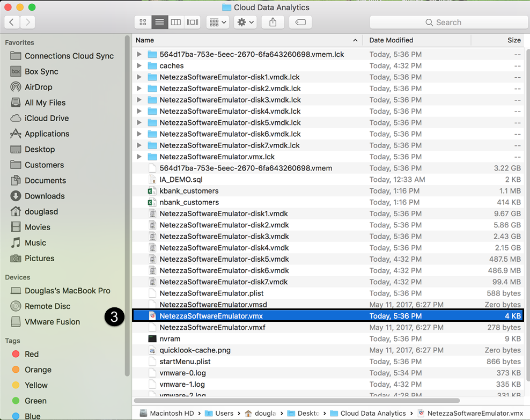This screenshot has width=530, height=420.
Task: Expand NetezzaSoftwareEmulator-disk7.vmdk.lck folder
Action: coord(139,145)
